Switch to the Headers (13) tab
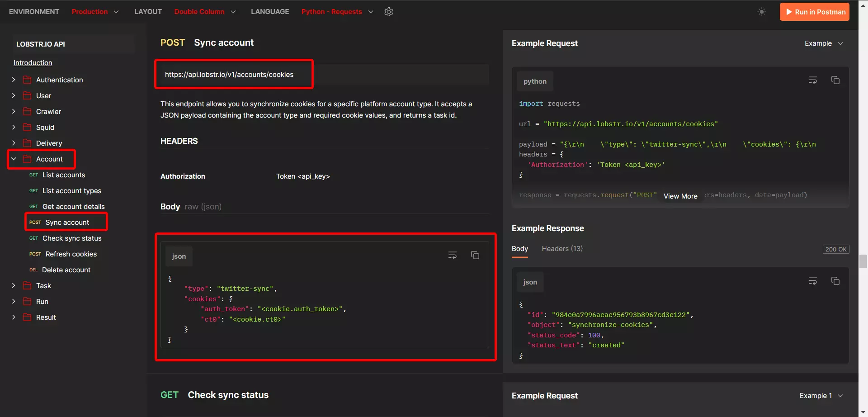The height and width of the screenshot is (417, 868). pos(562,249)
